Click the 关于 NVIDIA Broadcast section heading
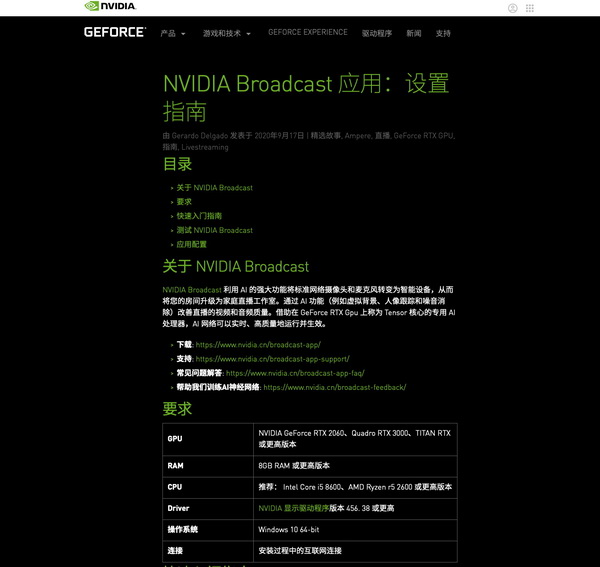Viewport: 600px width, 567px height. tap(236, 267)
